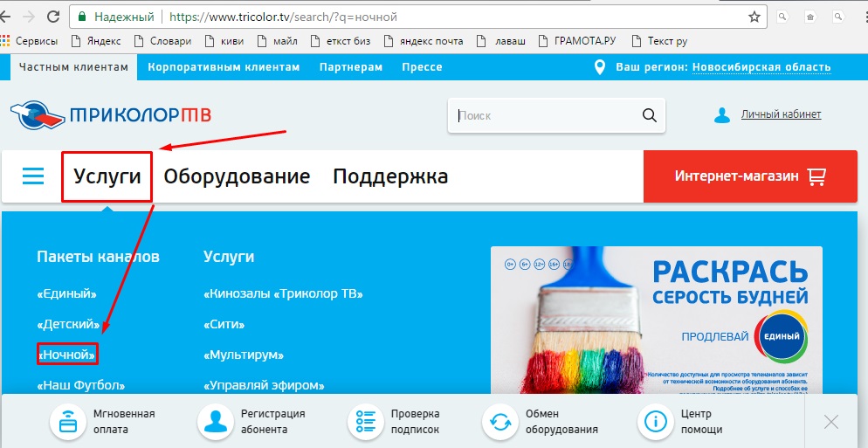Screen dimensions: 868x448
Task: Open Регистрация абонента quick action
Action: [214, 422]
